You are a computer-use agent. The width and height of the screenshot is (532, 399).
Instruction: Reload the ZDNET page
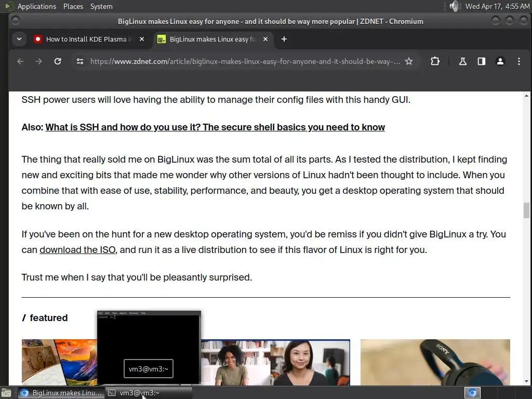tap(58, 61)
